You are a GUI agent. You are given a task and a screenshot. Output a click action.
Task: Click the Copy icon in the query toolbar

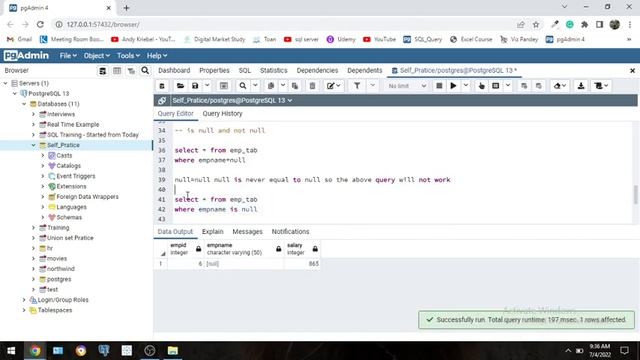coord(271,86)
